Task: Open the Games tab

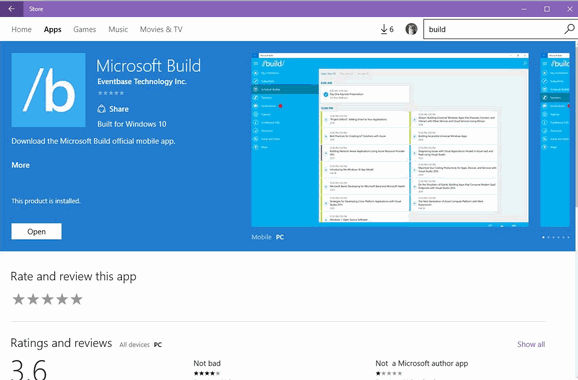Action: (84, 29)
